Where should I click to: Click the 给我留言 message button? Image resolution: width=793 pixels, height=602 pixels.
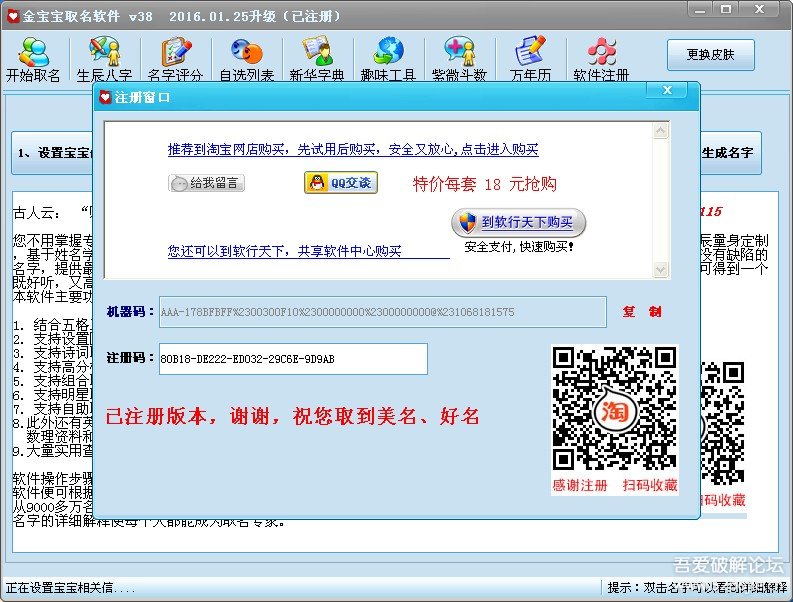click(x=207, y=183)
